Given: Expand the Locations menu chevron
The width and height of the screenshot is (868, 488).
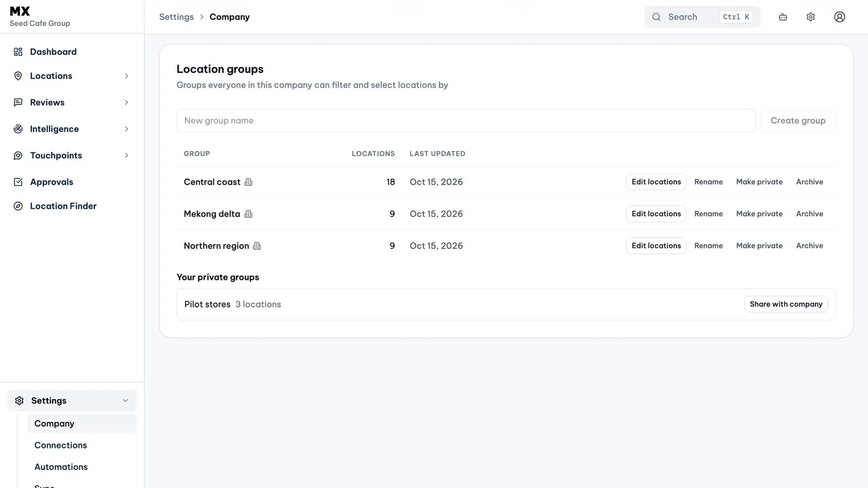Looking at the screenshot, I should [126, 76].
